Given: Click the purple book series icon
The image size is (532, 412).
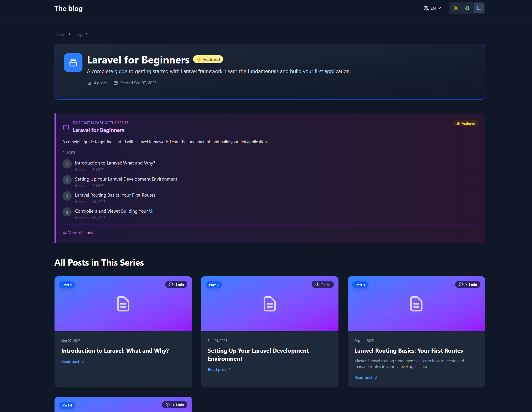Looking at the screenshot, I should (x=66, y=127).
